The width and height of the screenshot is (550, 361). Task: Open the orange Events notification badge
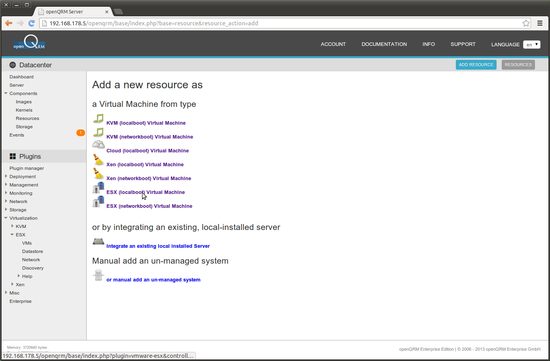point(80,133)
